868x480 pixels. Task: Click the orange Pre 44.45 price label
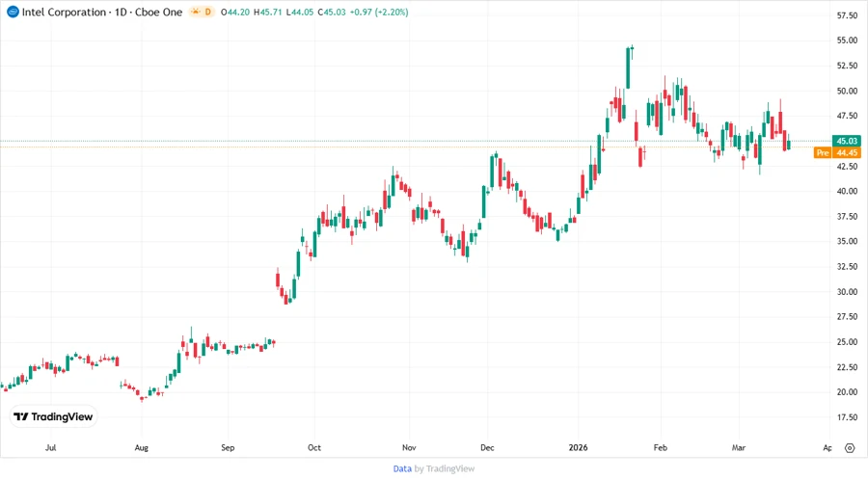837,152
